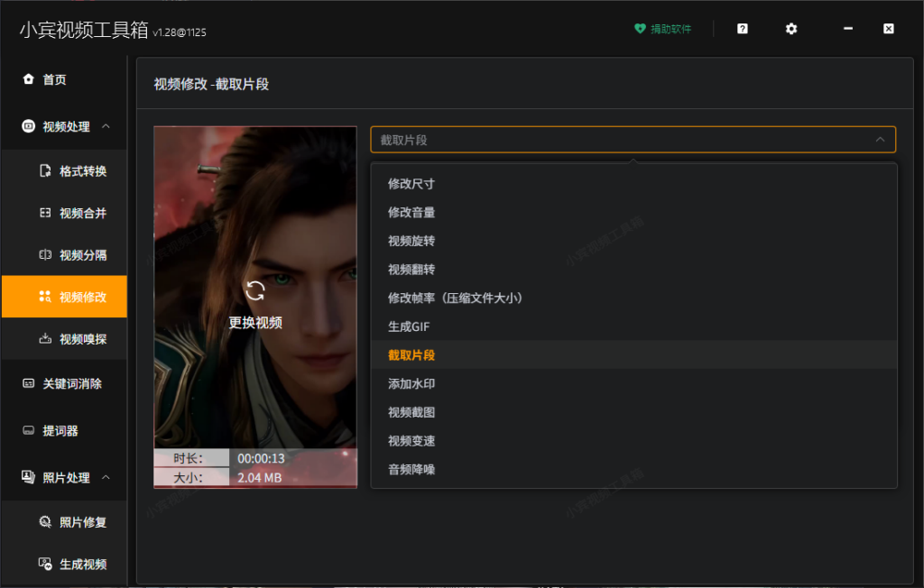
Task: Select the 格式转换 format conversion tool icon
Action: point(43,170)
